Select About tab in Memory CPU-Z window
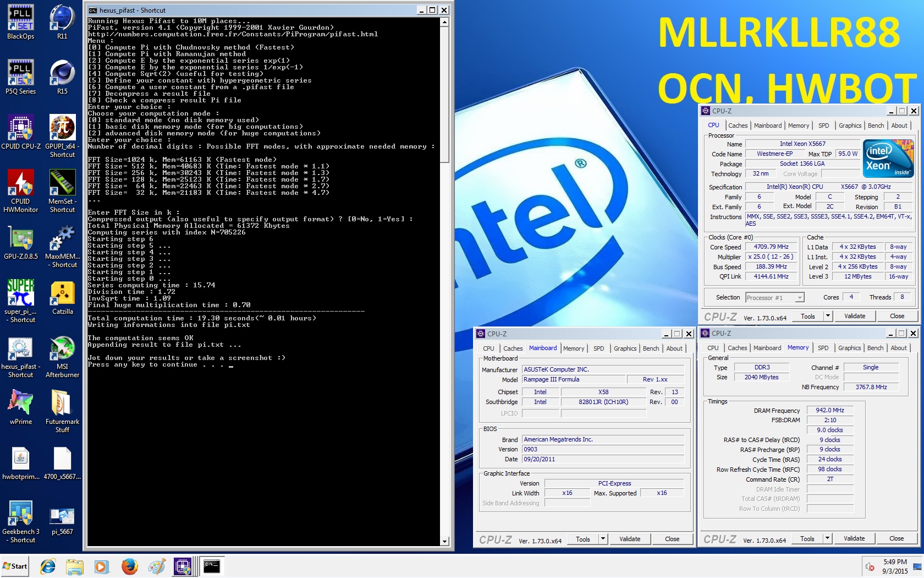Image resolution: width=924 pixels, height=578 pixels. (899, 348)
